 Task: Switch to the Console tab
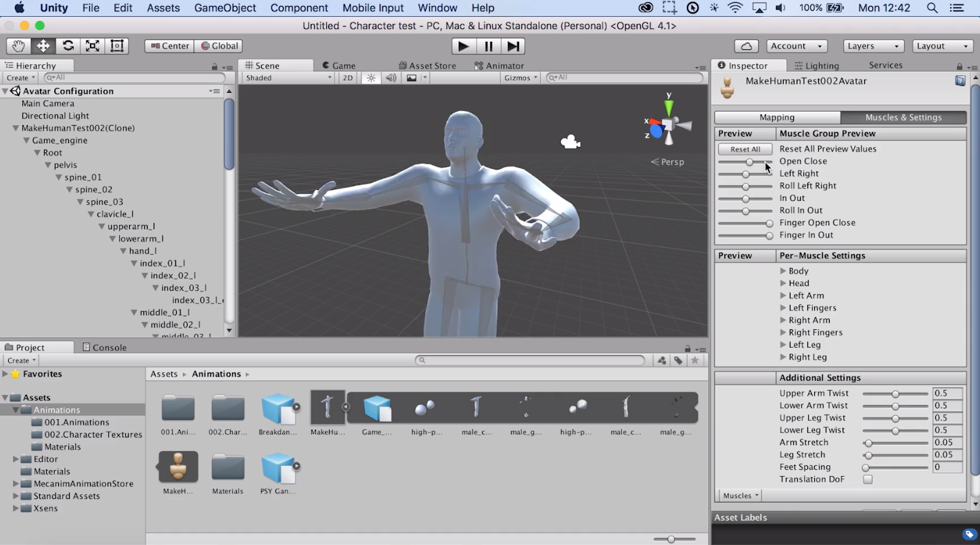pos(104,348)
